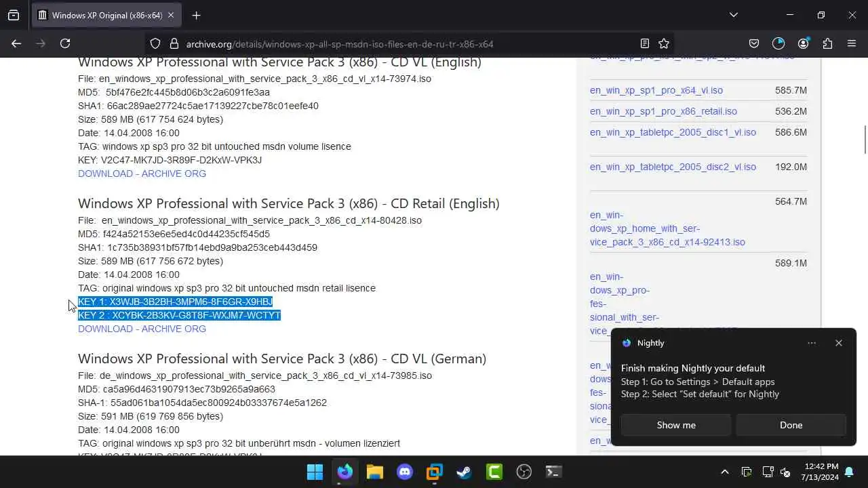Open Nightly notification options ellipsis

click(812, 343)
